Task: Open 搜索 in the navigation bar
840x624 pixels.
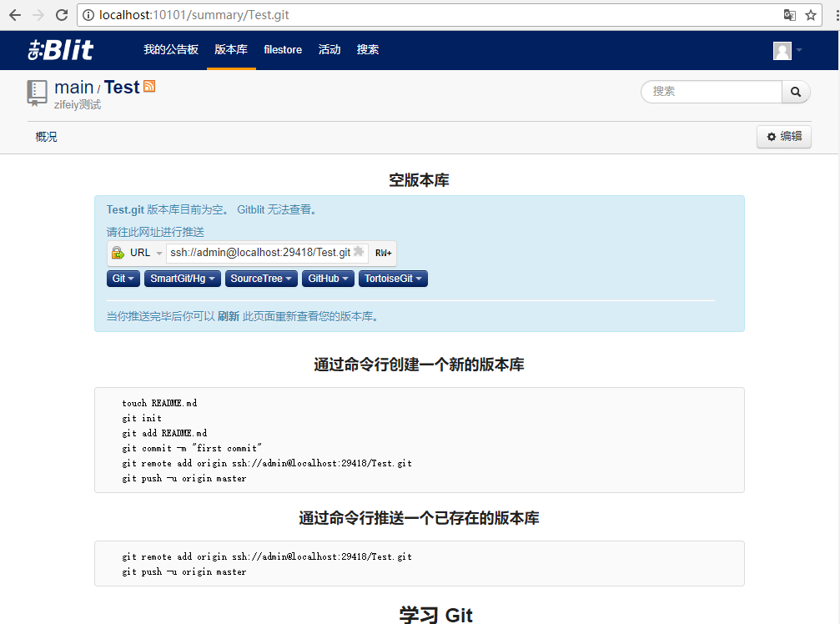Action: 368,50
